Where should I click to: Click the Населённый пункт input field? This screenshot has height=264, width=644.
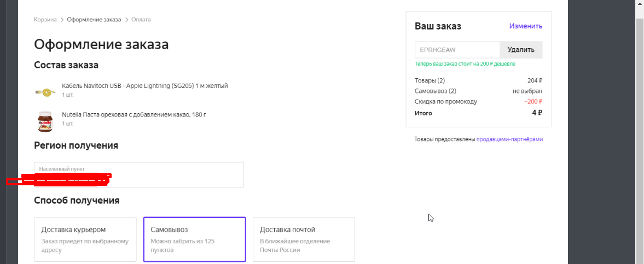click(139, 175)
